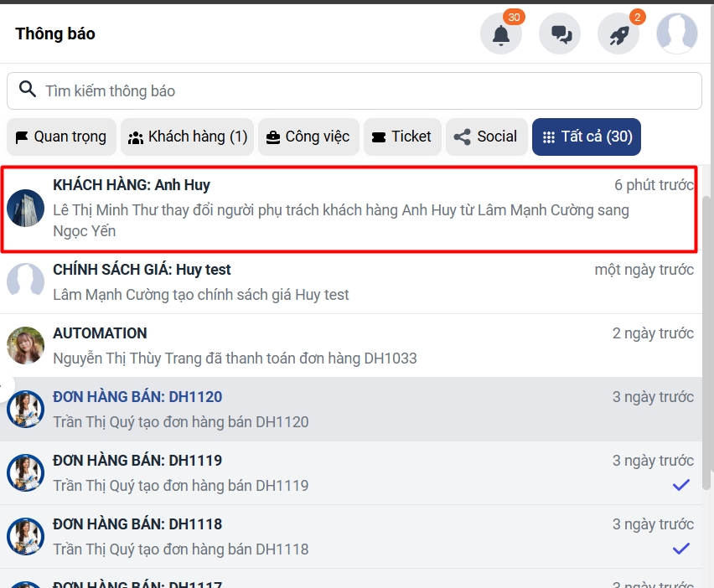Click the grid icon on Tất cả tab
Image resolution: width=714 pixels, height=588 pixels.
(549, 137)
